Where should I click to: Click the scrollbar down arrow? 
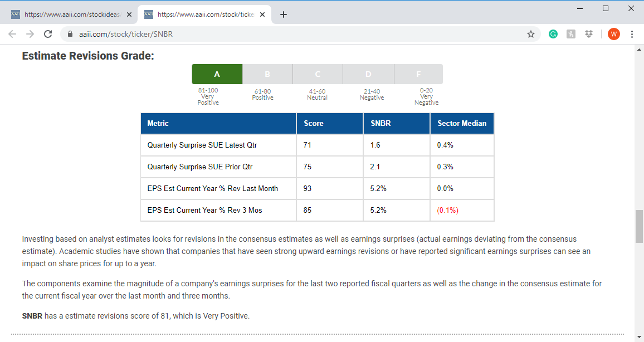coord(639,338)
